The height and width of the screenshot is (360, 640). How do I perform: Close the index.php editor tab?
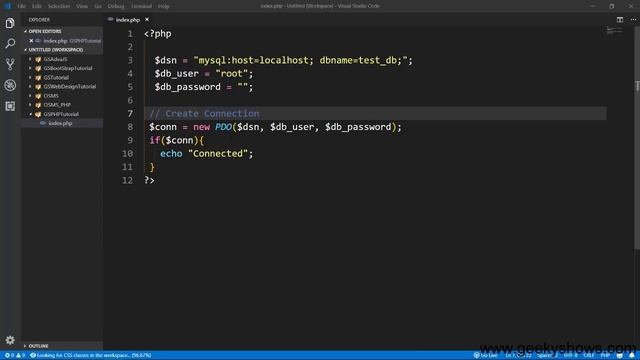click(x=147, y=20)
